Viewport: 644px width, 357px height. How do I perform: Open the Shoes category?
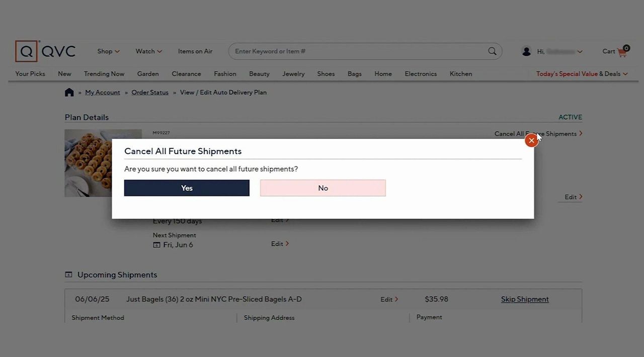pyautogui.click(x=326, y=74)
